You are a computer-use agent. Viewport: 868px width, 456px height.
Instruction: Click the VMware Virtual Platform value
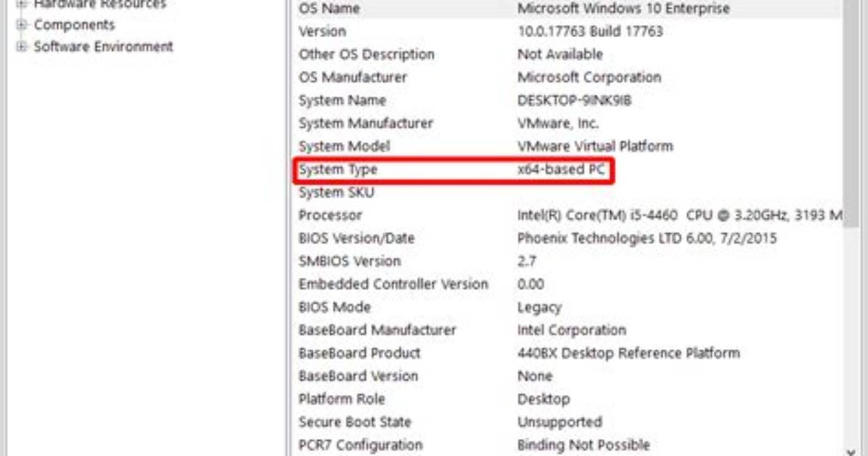point(595,146)
